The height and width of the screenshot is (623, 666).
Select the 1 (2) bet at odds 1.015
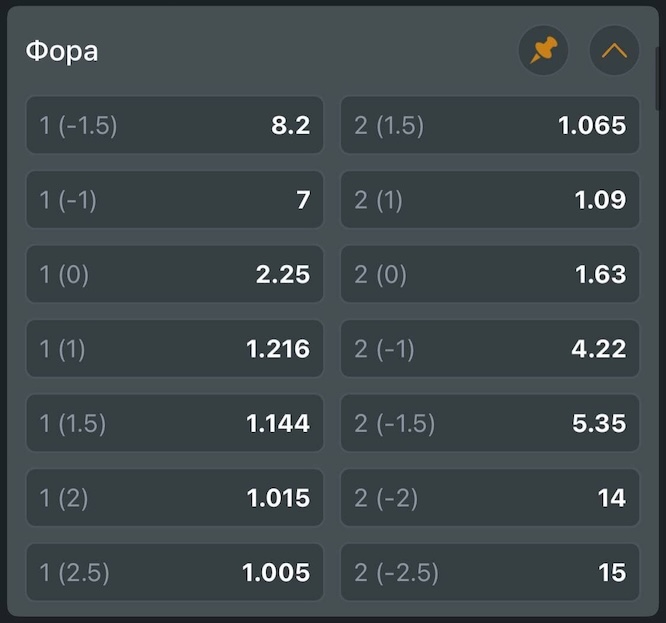click(x=175, y=498)
